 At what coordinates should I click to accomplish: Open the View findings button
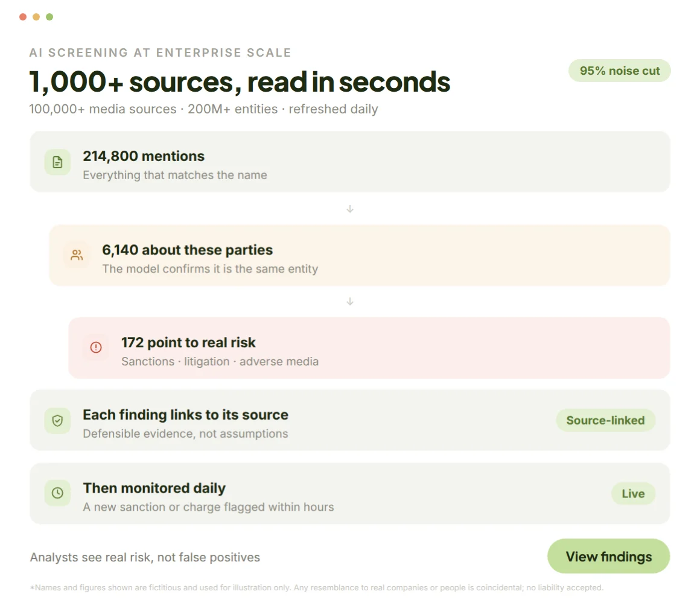[608, 556]
